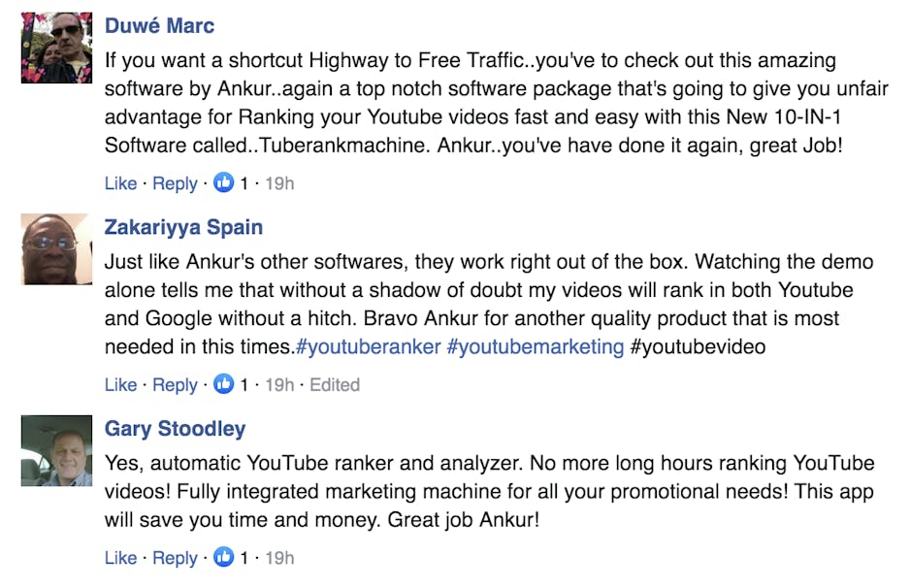Open Gary Stoodley's profile picture
The image size is (910, 588).
point(56,450)
